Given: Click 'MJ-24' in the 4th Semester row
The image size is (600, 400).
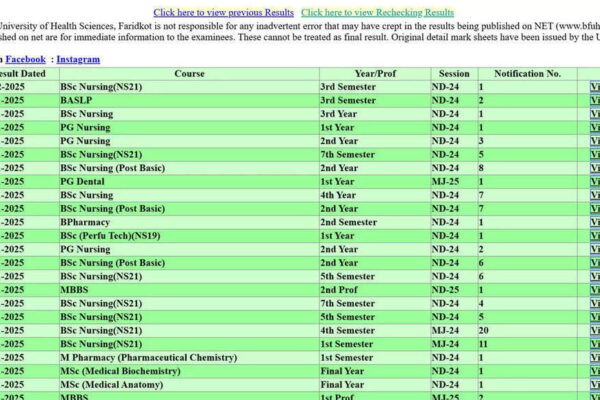Looking at the screenshot, I should pos(454,330).
